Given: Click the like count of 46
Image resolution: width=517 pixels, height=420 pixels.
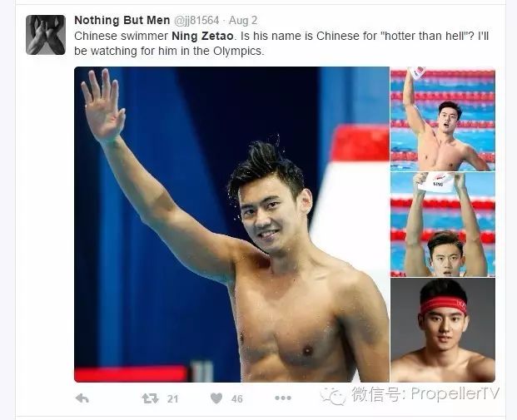Looking at the screenshot, I should coord(237,399).
